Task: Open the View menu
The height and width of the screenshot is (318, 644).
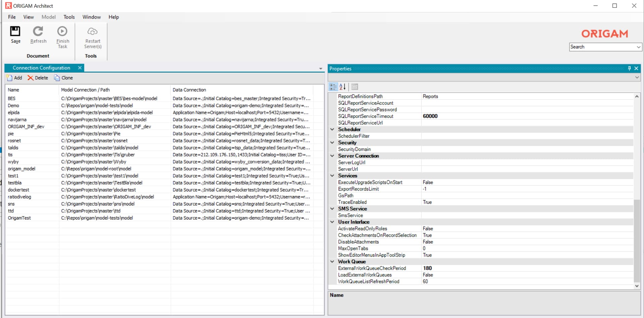Action: click(x=29, y=17)
